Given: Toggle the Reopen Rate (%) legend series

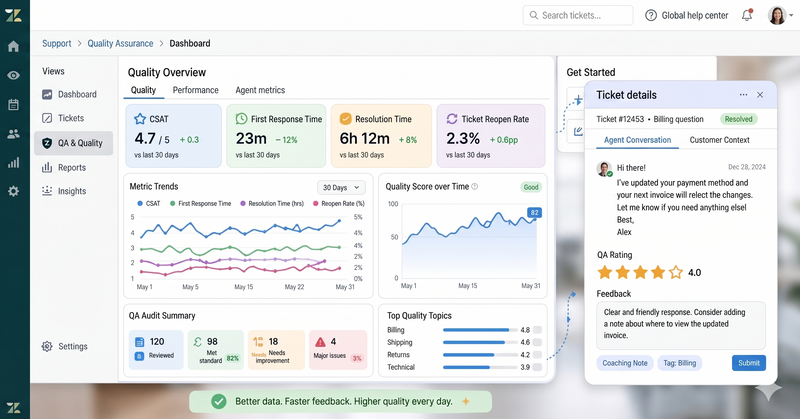Looking at the screenshot, I should (339, 204).
